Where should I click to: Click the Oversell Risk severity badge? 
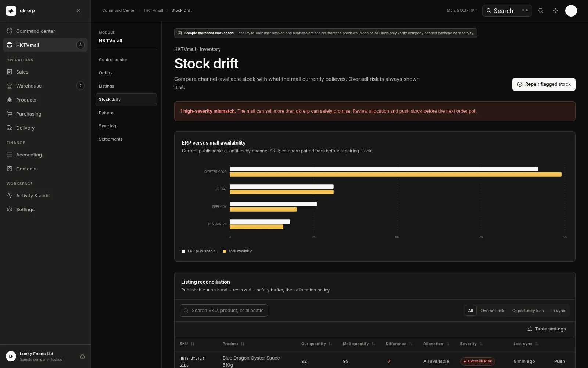click(x=477, y=361)
